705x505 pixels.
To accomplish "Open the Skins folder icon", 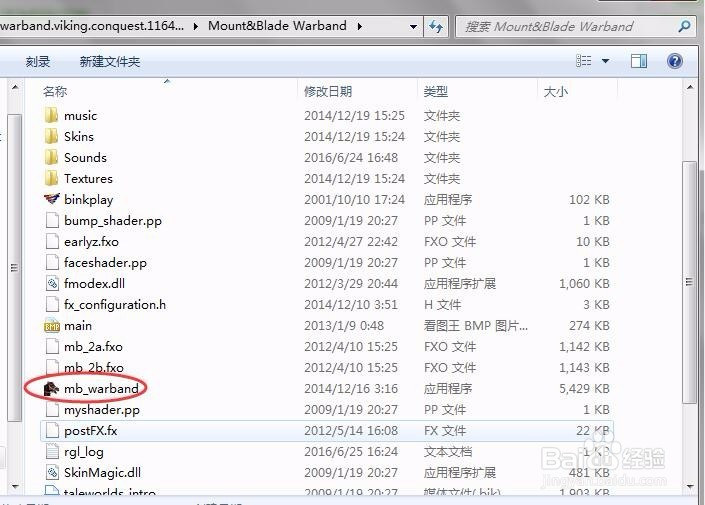I will coord(52,137).
